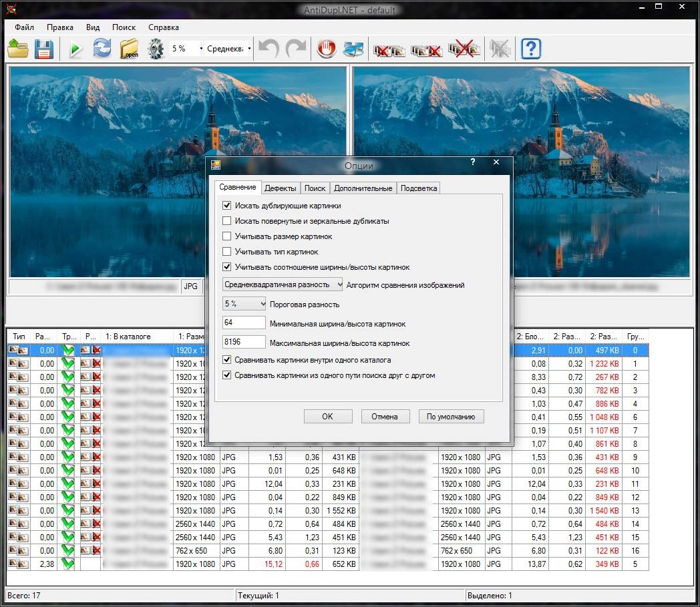This screenshot has width=700, height=607.
Task: Select the Сравнение tab
Action: click(238, 187)
